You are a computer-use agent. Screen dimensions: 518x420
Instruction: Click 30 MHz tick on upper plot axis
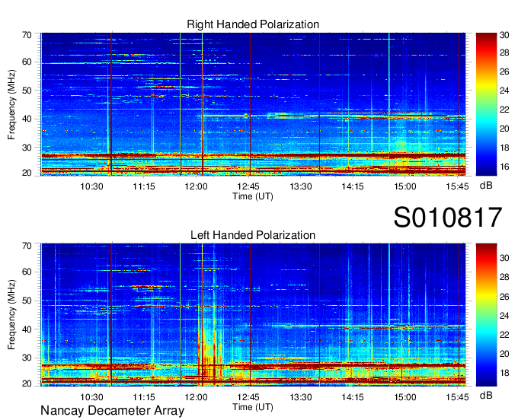click(x=27, y=148)
